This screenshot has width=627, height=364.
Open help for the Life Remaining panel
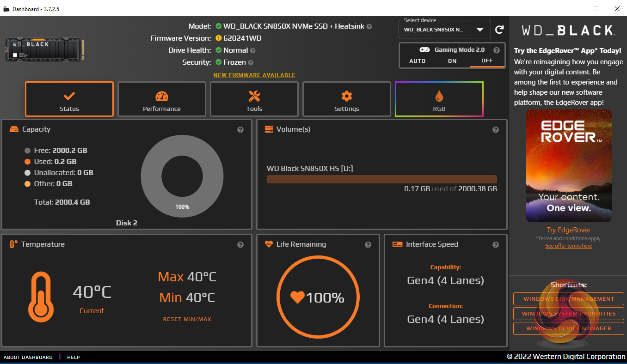point(368,245)
